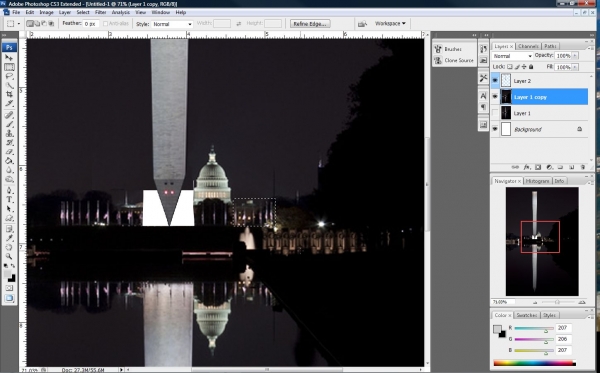Toggle the Anti-alias checkbox
This screenshot has width=600, height=373.
106,24
